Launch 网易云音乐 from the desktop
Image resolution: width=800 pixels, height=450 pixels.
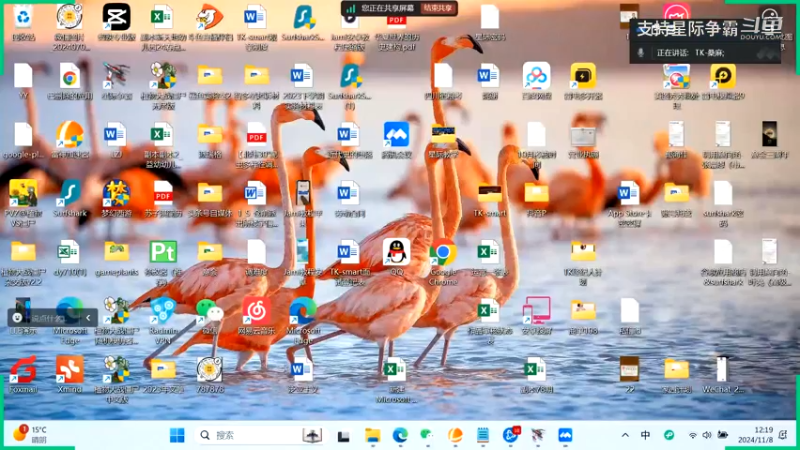[257, 311]
